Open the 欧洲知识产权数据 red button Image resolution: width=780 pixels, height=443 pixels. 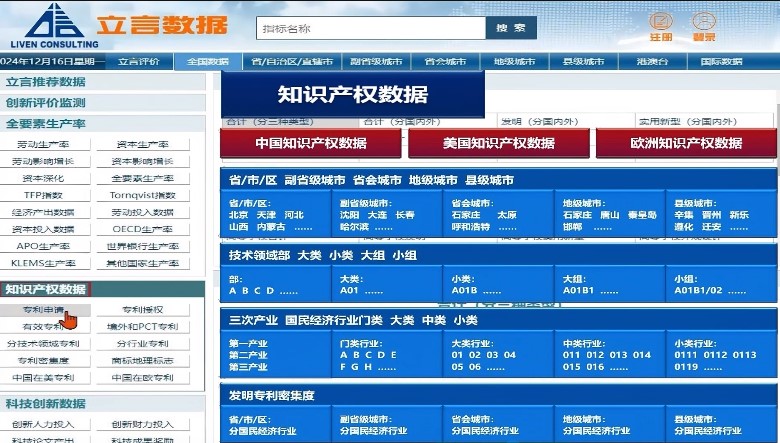[x=686, y=143]
